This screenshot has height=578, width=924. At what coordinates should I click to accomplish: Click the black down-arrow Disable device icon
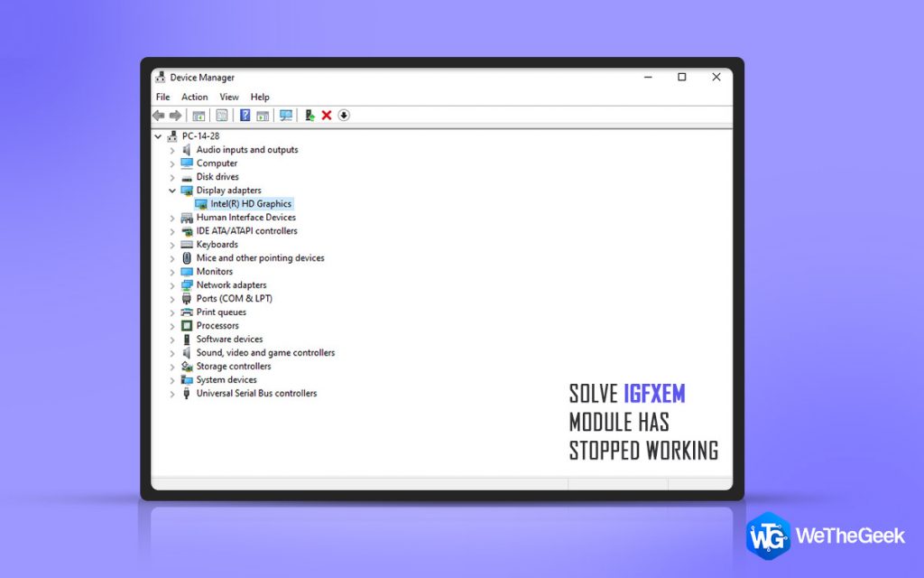pos(344,116)
